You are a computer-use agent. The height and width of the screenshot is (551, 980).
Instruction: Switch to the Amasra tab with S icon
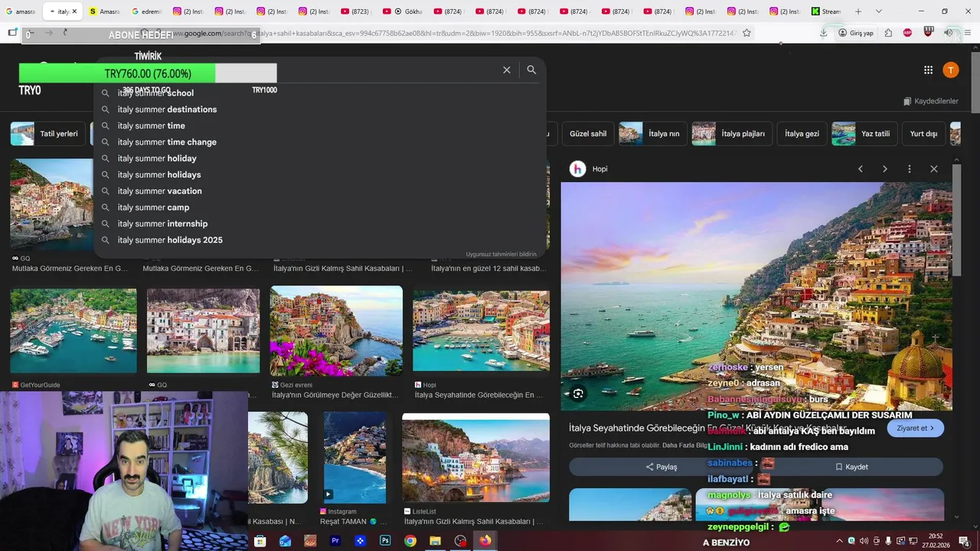105,11
